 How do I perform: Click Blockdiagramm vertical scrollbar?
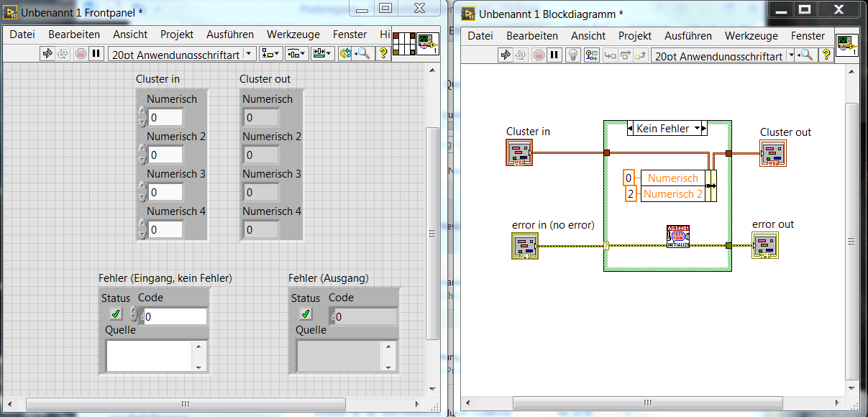(x=851, y=241)
